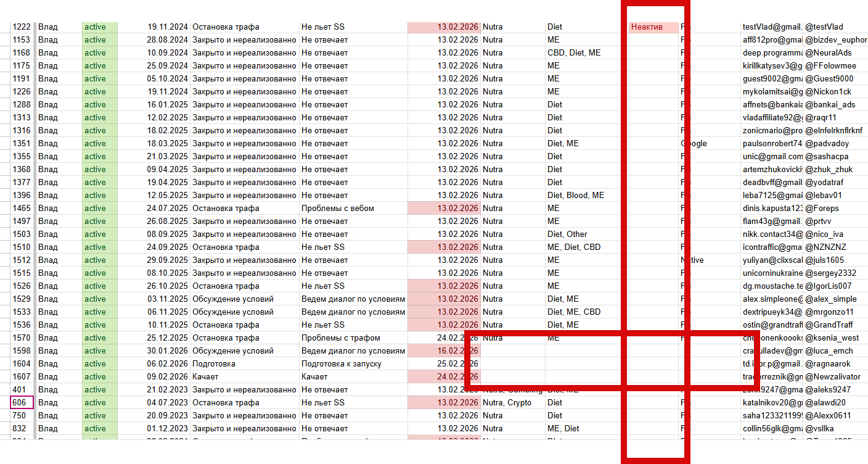
Task: Click the date cell 26.10.2025
Action: coord(154,286)
